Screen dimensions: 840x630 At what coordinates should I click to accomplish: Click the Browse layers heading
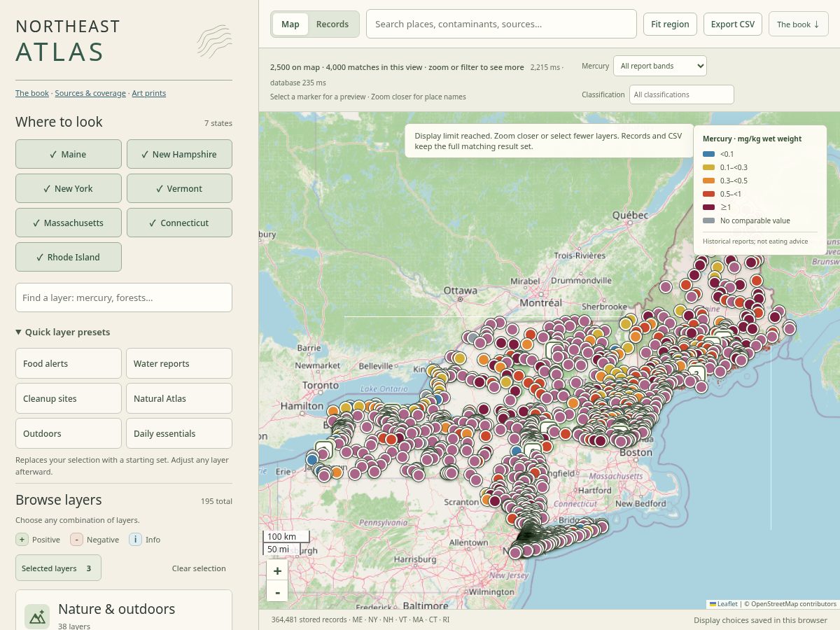point(59,500)
